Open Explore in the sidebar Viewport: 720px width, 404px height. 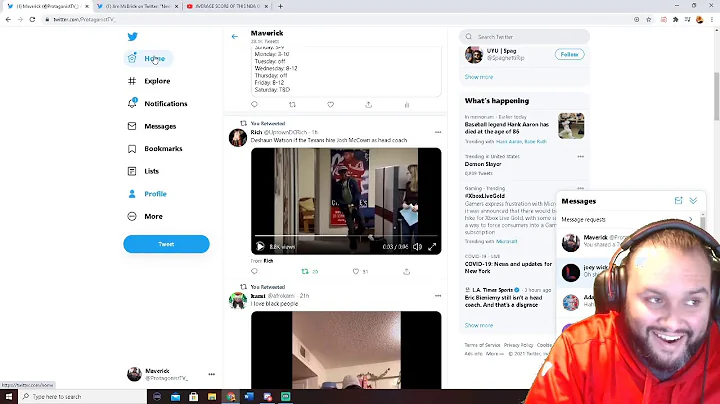coord(149,81)
